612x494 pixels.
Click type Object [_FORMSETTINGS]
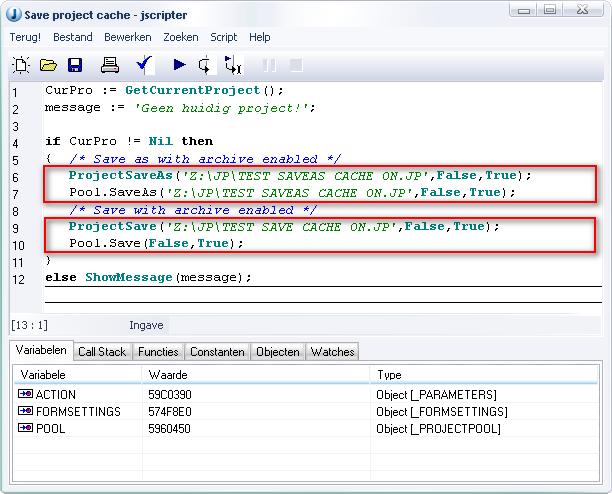442,412
